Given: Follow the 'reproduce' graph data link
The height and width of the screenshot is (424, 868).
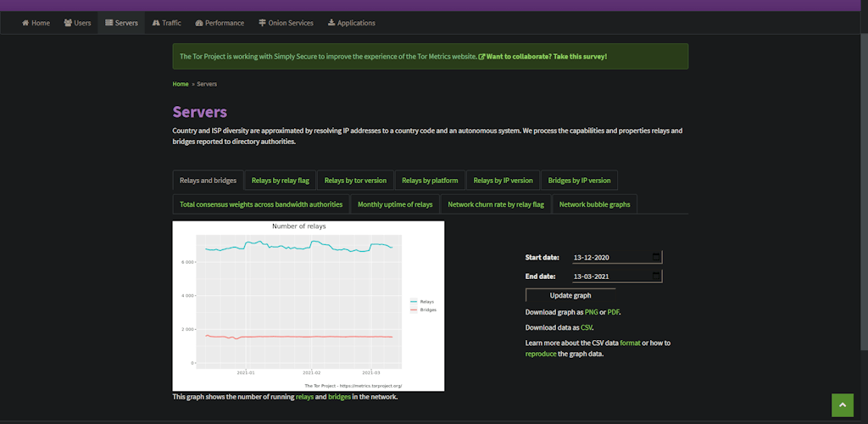Looking at the screenshot, I should (540, 354).
